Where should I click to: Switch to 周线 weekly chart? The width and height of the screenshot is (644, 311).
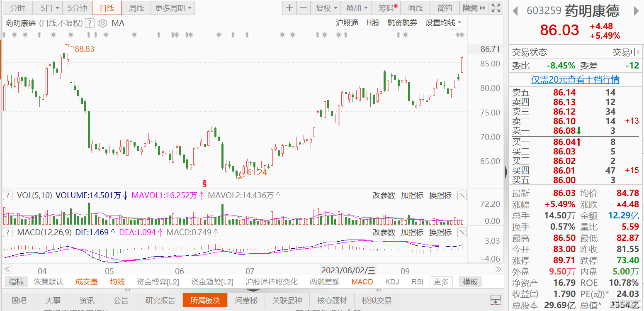pyautogui.click(x=136, y=8)
